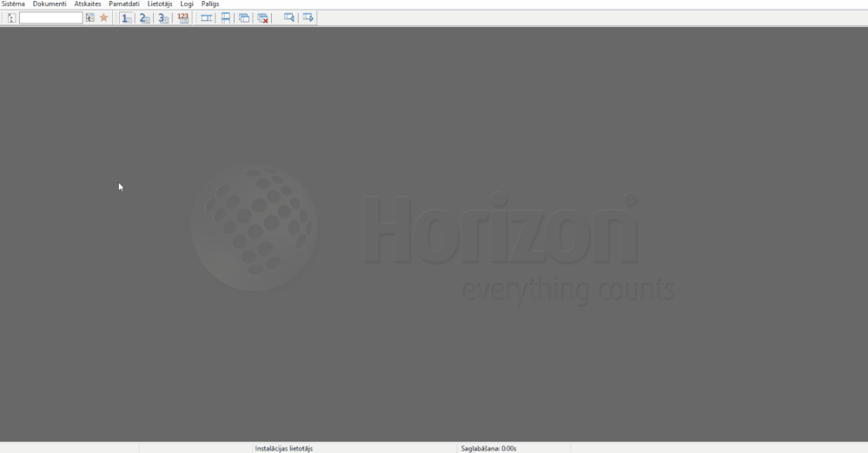Select the number 1 window layout icon
The height and width of the screenshot is (453, 868).
click(x=126, y=18)
